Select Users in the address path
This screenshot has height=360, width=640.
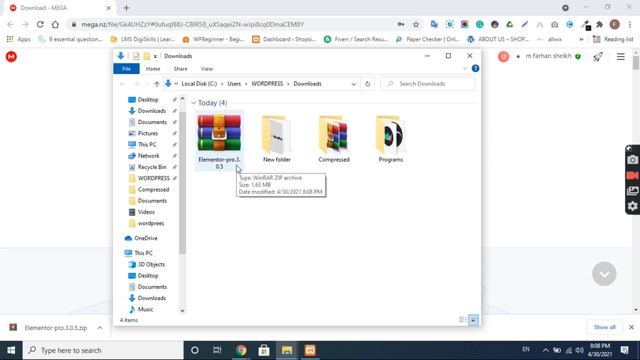234,84
